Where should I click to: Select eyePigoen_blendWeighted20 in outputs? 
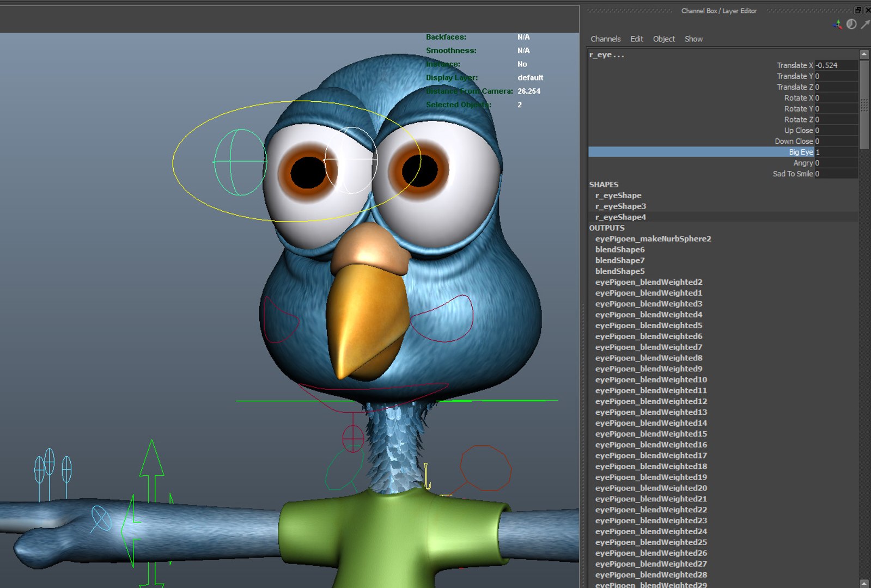pyautogui.click(x=651, y=488)
